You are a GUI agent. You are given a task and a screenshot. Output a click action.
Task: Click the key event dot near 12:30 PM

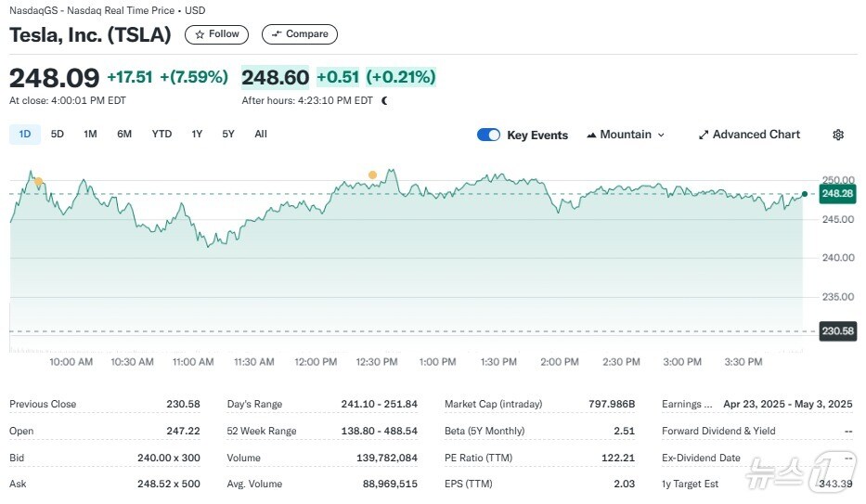click(x=372, y=174)
